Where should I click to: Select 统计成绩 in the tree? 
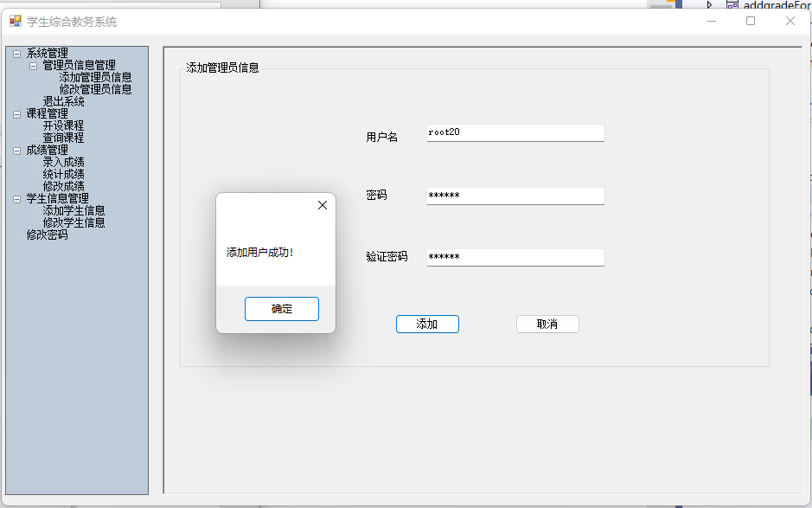tap(63, 174)
